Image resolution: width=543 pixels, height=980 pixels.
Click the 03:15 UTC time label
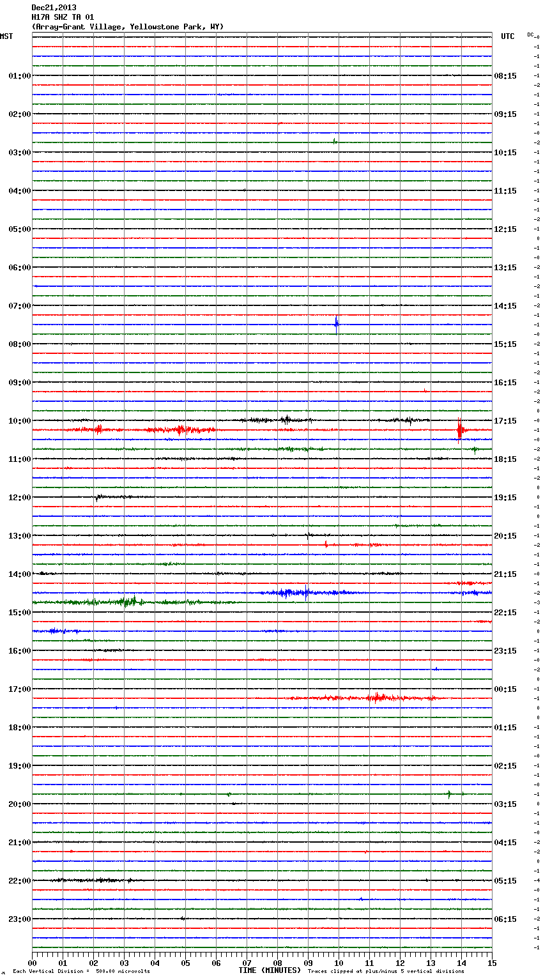(505, 804)
